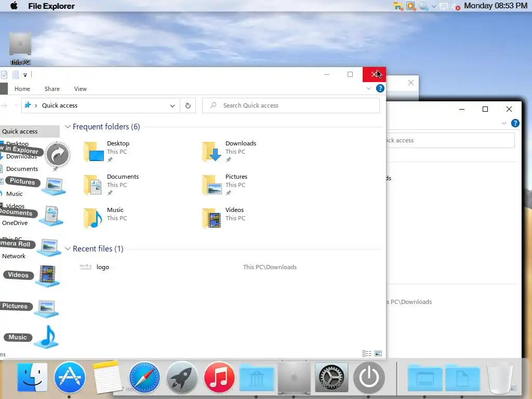Switch to large icons view layout
Viewport: 532px width, 399px height.
(378, 353)
